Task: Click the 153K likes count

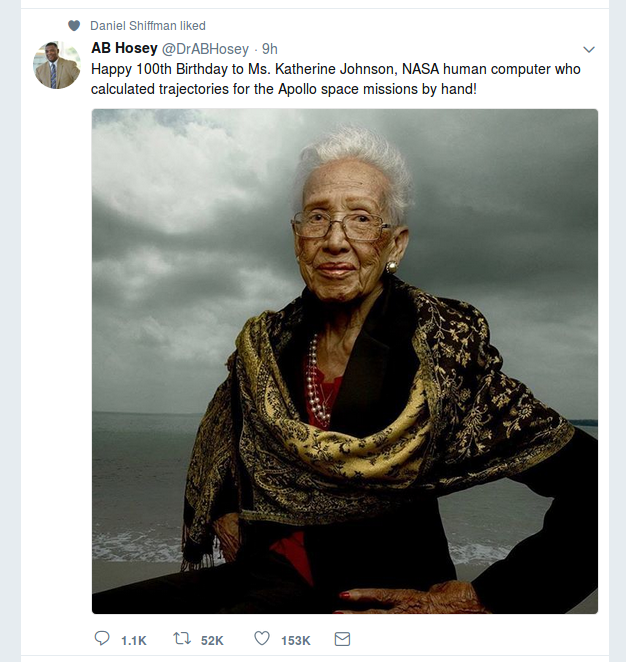Action: pos(296,640)
